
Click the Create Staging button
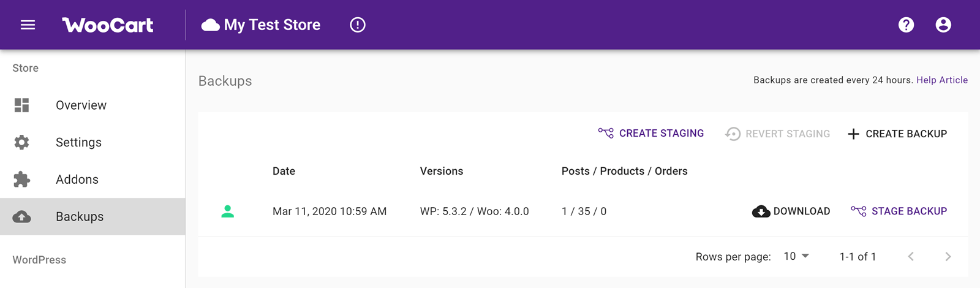(651, 134)
